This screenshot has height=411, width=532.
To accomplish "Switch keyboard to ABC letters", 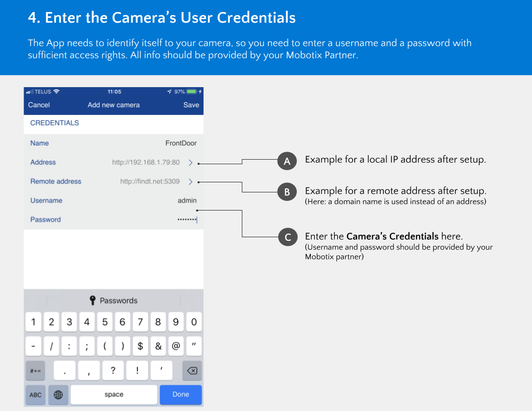I will pyautogui.click(x=35, y=395).
